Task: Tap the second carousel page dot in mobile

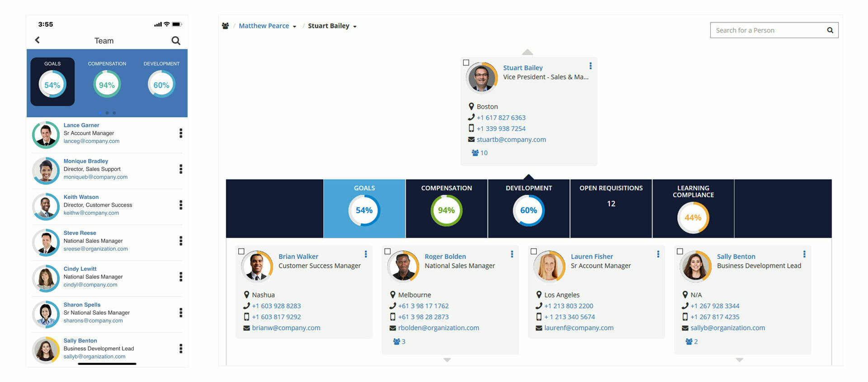Action: tap(107, 113)
